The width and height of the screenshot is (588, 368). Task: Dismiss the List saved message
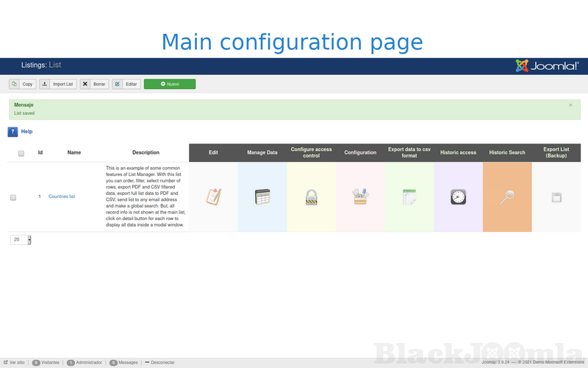point(570,105)
